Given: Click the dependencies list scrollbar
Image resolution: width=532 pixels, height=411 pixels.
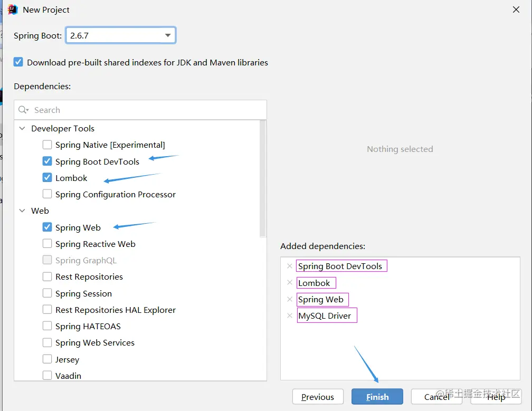Looking at the screenshot, I should point(263,179).
